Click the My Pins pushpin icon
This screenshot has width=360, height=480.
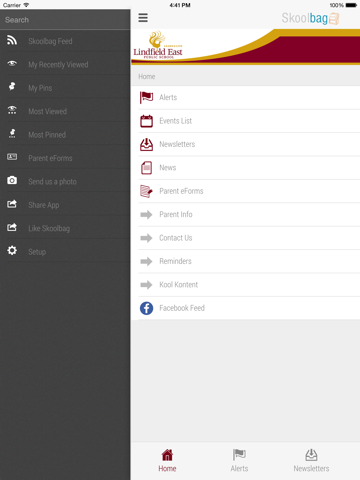12,86
